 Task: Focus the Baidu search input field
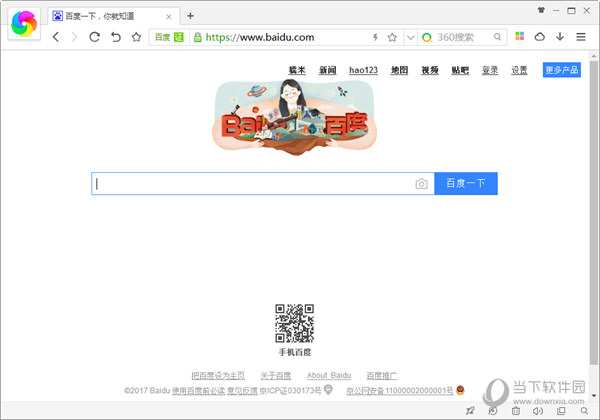coord(250,184)
